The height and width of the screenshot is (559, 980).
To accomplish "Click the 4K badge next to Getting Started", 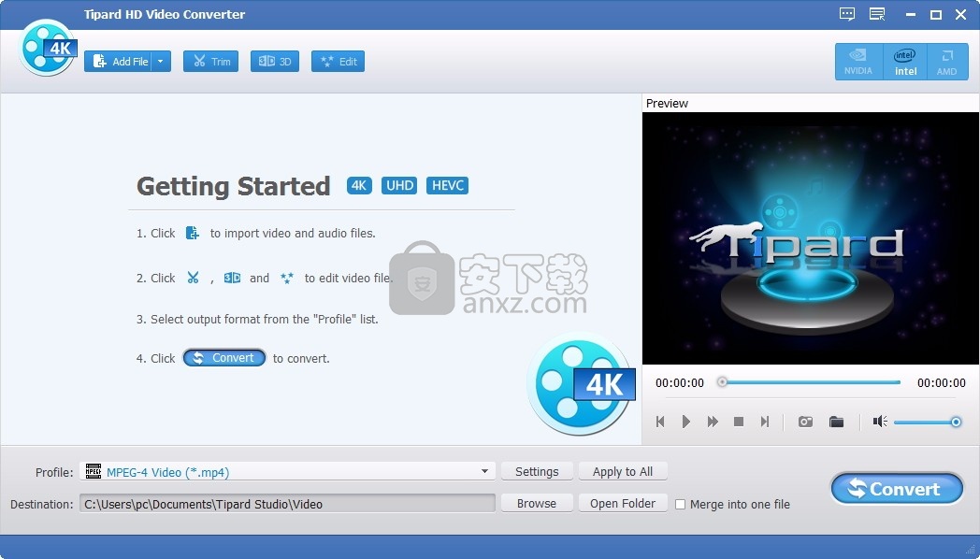I will coord(359,185).
